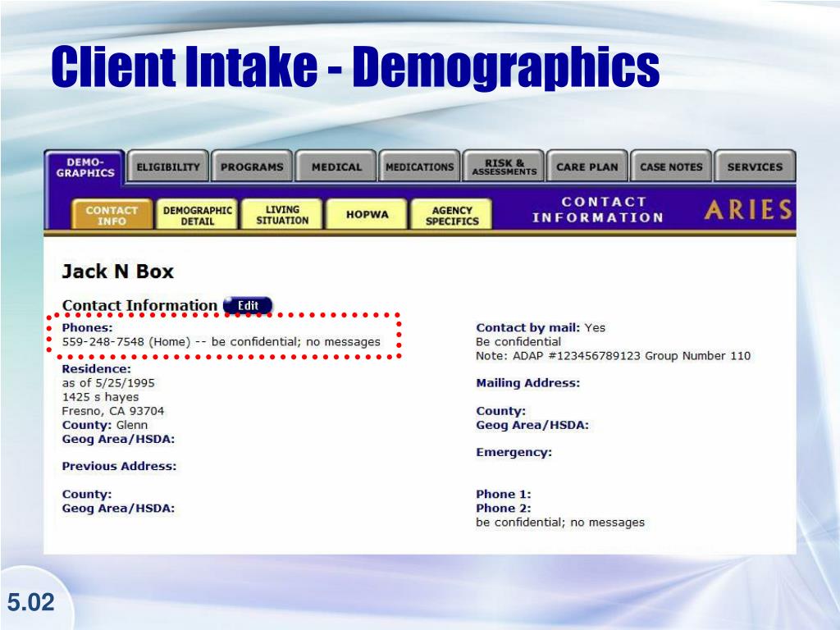Open the Demographics main tab

pyautogui.click(x=85, y=167)
